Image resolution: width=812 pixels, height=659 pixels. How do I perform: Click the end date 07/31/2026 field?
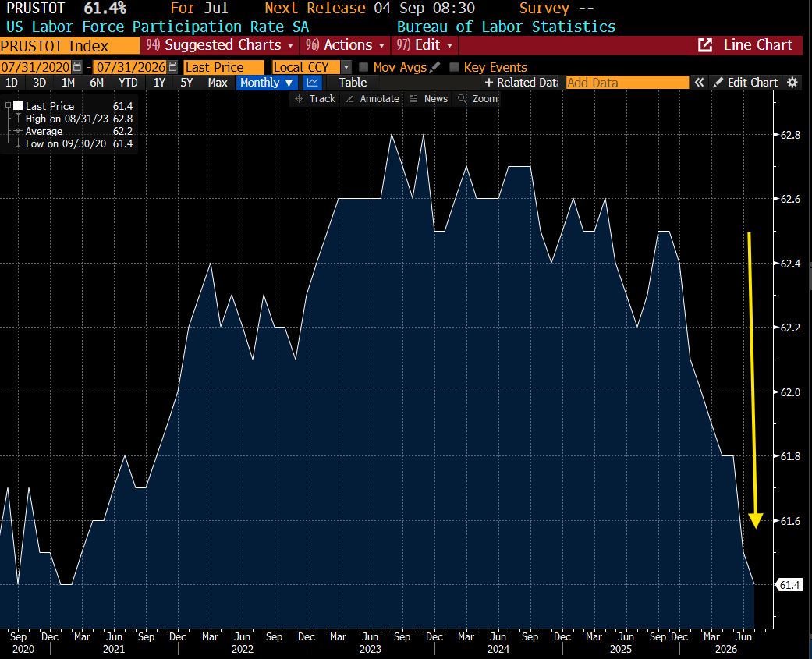click(130, 67)
